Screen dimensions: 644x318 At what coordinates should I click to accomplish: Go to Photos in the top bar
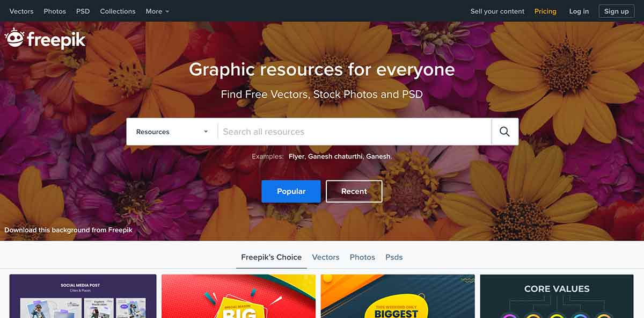tap(55, 11)
